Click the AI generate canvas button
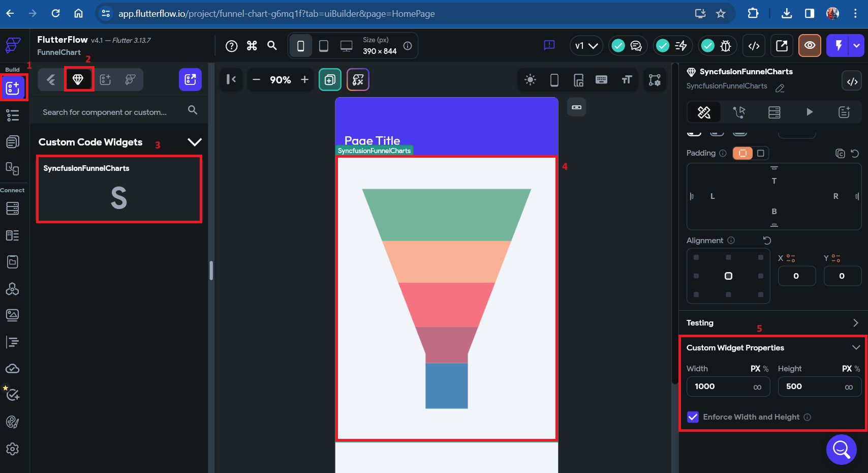Image resolution: width=868 pixels, height=473 pixels. click(358, 79)
